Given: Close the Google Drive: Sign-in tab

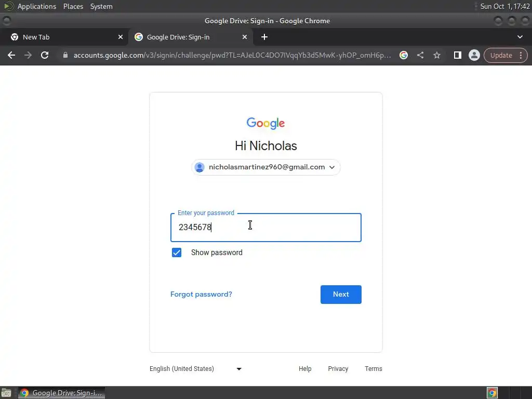Looking at the screenshot, I should [x=245, y=37].
